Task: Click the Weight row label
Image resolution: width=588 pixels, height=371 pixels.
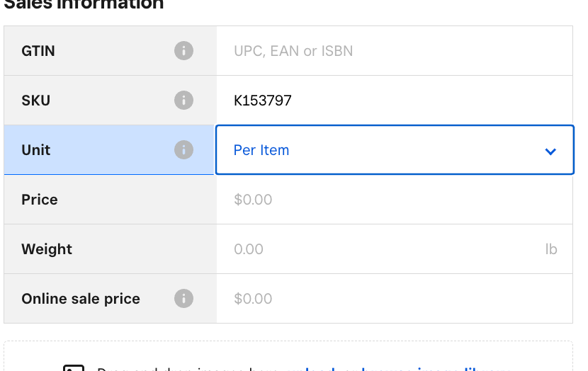Action: [47, 249]
